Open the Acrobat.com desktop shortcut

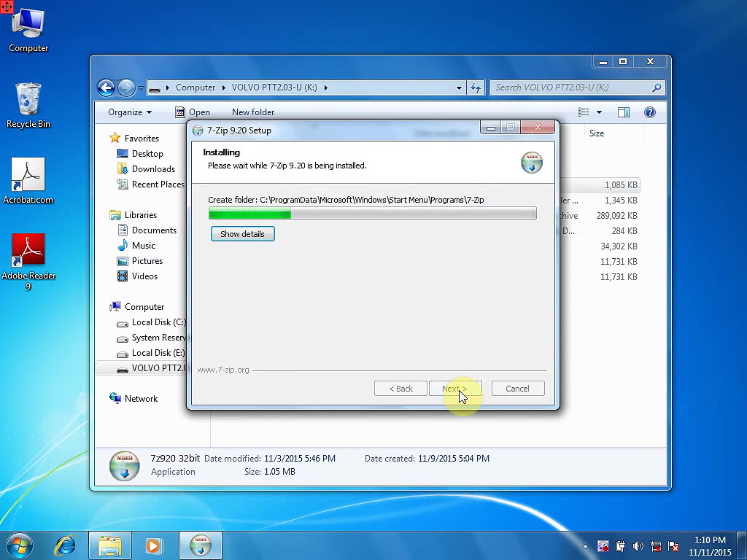click(28, 181)
